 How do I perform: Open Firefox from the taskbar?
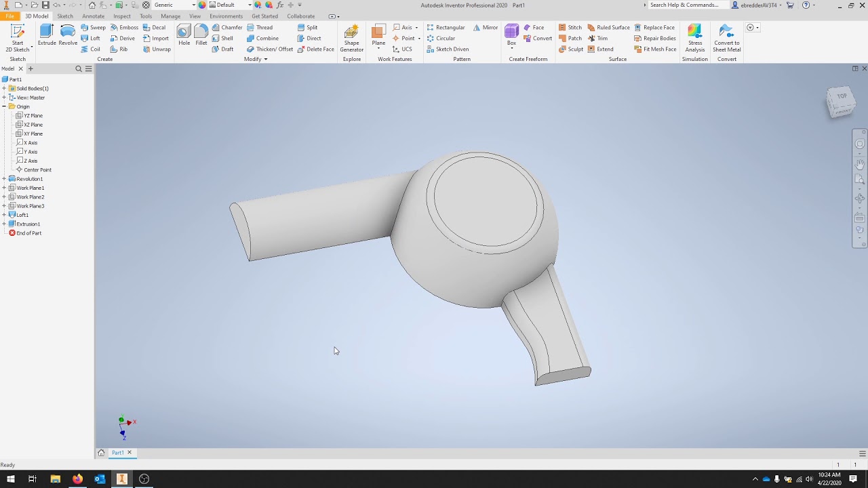pyautogui.click(x=77, y=479)
